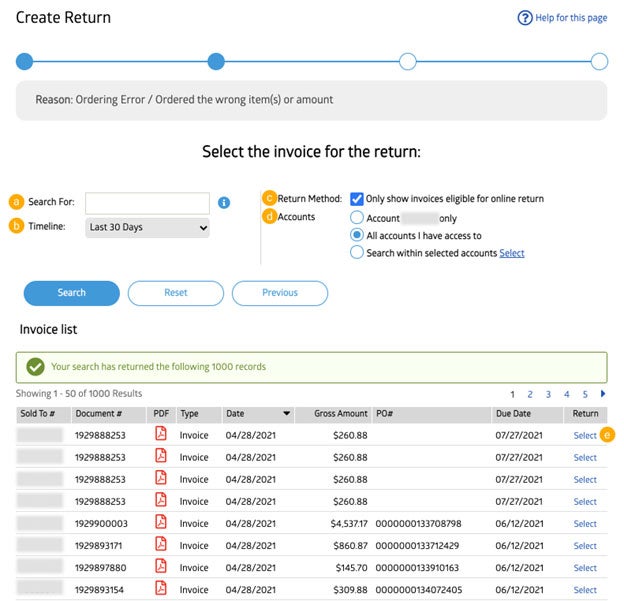The width and height of the screenshot is (624, 601).
Task: Open PDF icon for invoice 1929893154
Action: tap(161, 589)
